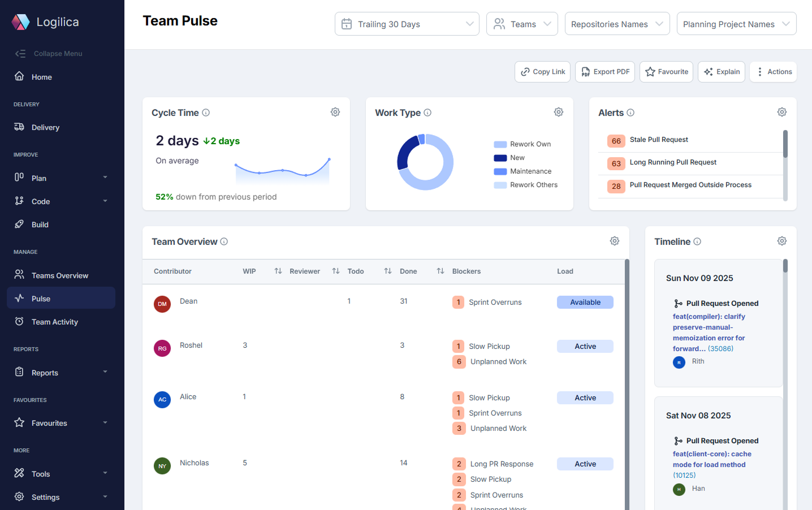This screenshot has height=510, width=812.
Task: Open feat(client-core) cache mode pull request link
Action: point(712,464)
